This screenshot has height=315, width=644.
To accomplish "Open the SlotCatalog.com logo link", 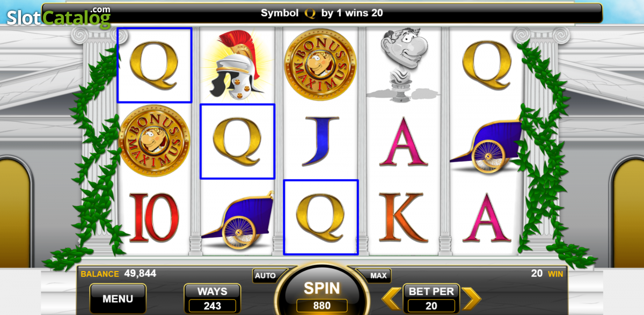I will [x=58, y=17].
